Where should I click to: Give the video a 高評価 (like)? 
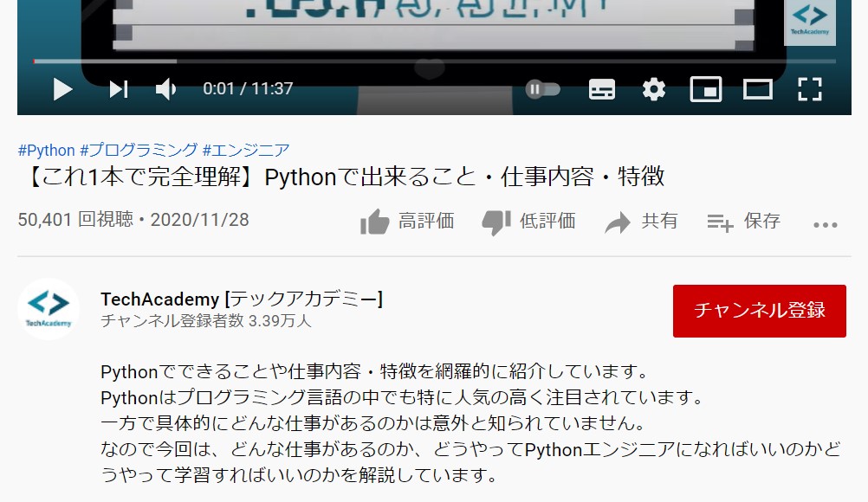pyautogui.click(x=408, y=221)
